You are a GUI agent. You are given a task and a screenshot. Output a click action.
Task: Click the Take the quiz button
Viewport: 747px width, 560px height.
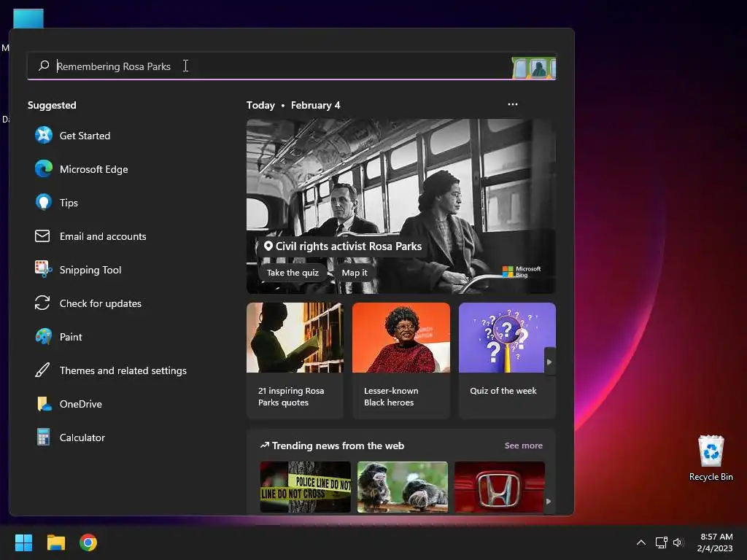(293, 273)
